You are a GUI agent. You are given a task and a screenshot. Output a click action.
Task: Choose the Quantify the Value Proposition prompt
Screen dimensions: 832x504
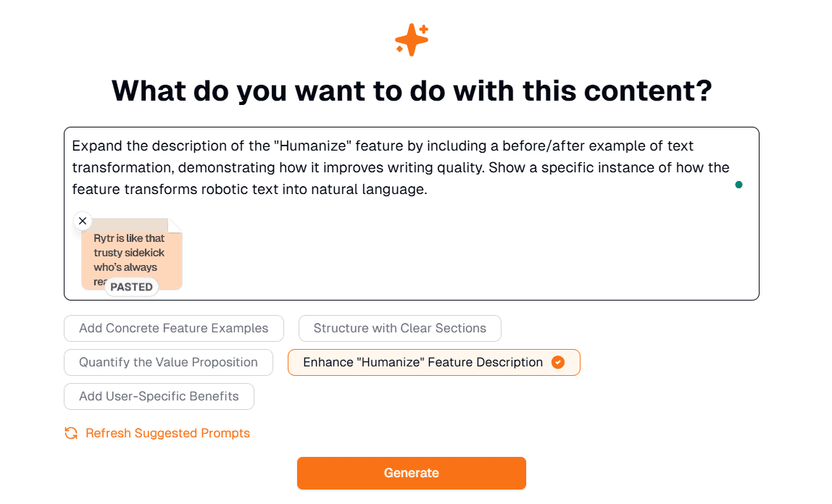[169, 363]
